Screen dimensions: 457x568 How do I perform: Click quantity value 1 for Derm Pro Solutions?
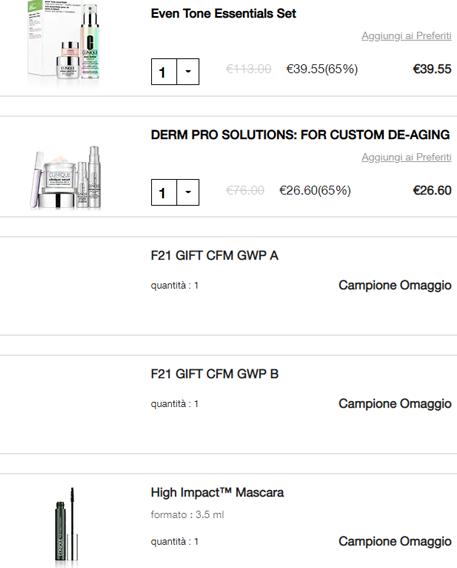point(164,192)
